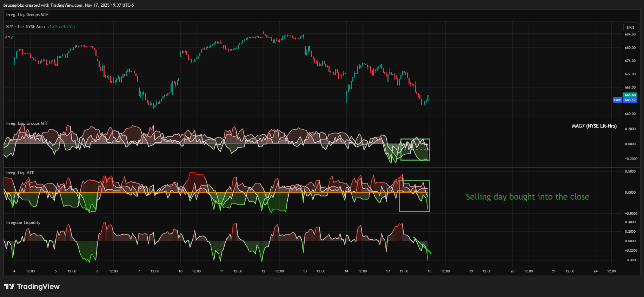Image resolution: width=644 pixels, height=297 pixels.
Task: Select the top Irreg. Liq. Groups MTF header
Action: [x=27, y=15]
